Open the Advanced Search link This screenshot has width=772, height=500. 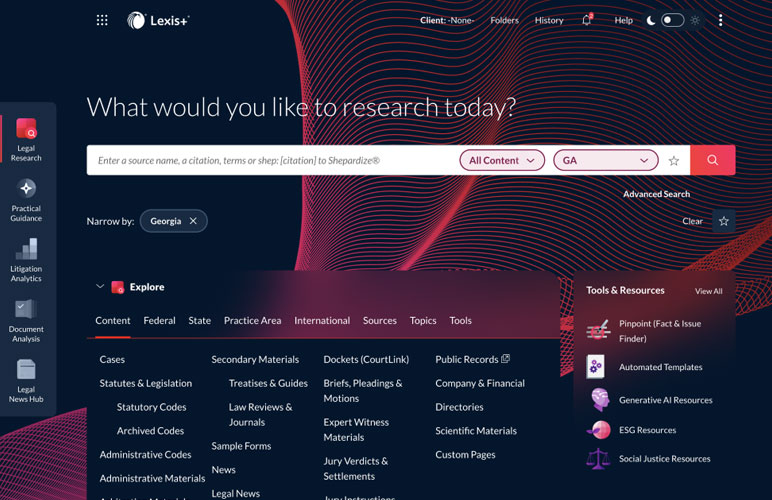(656, 194)
